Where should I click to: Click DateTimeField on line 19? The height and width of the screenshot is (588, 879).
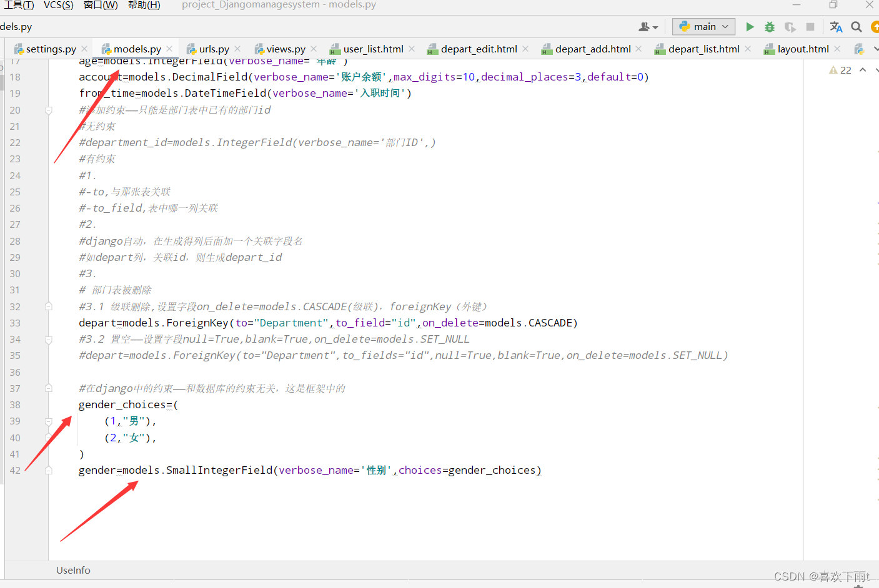[x=226, y=93]
